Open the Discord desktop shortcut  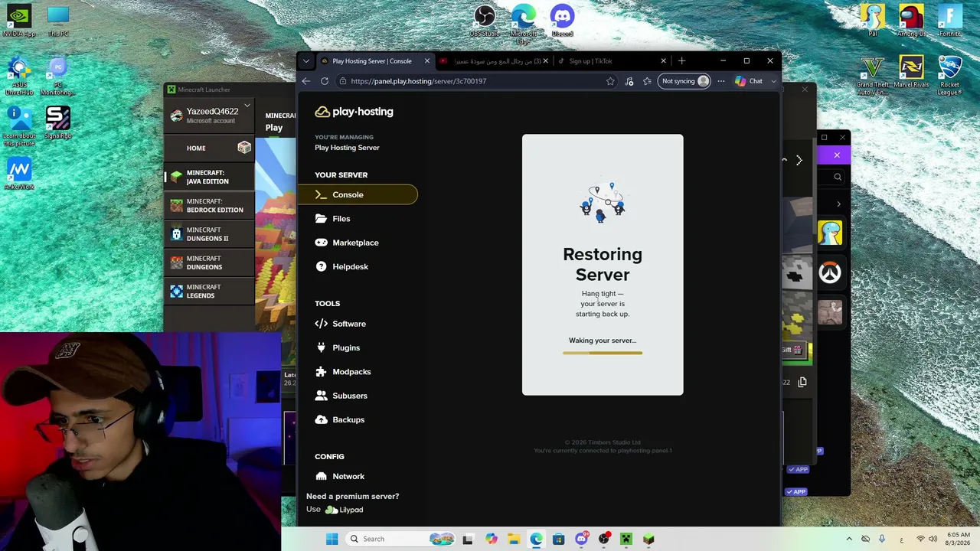tap(562, 21)
